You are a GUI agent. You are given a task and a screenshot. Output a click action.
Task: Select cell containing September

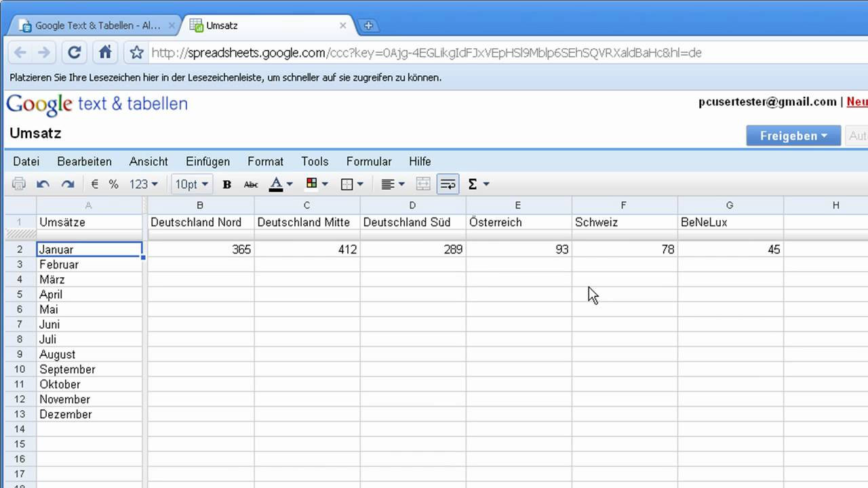pos(90,369)
